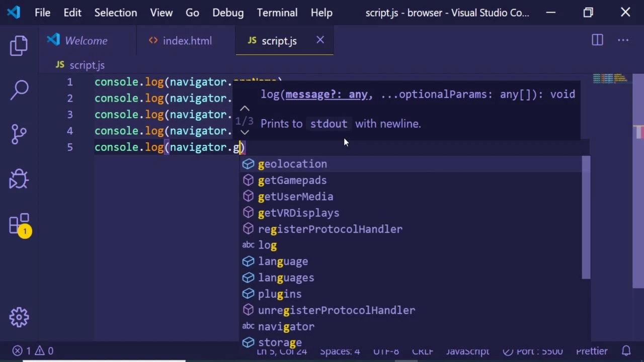
Task: Click the CRLF line ending selector
Action: click(422, 351)
